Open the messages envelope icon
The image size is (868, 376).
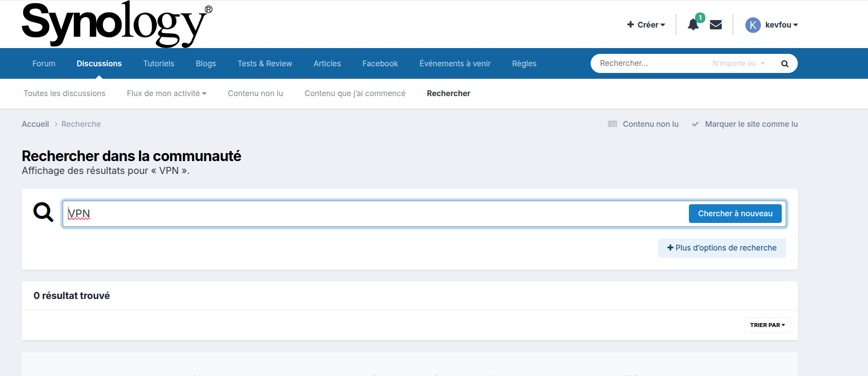[x=716, y=25]
